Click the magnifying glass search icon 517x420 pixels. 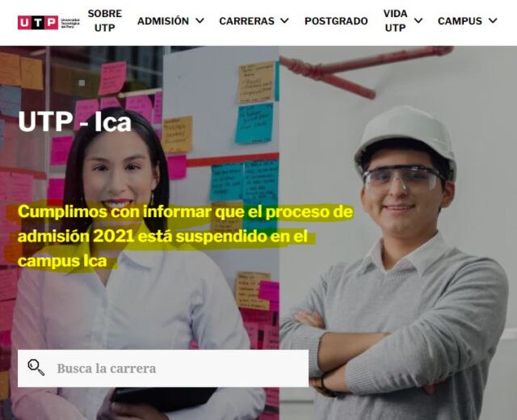pyautogui.click(x=36, y=367)
